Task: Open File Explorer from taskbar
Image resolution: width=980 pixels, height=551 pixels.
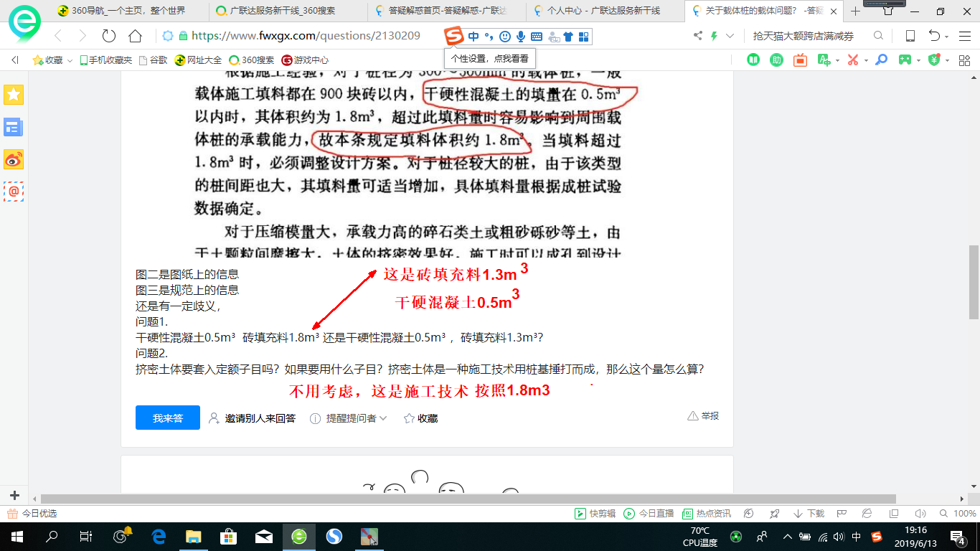Action: pyautogui.click(x=193, y=536)
